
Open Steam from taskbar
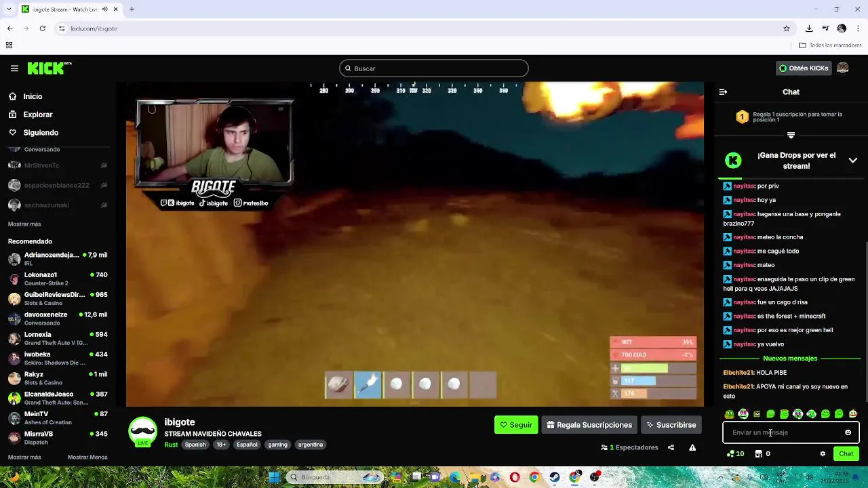[555, 477]
